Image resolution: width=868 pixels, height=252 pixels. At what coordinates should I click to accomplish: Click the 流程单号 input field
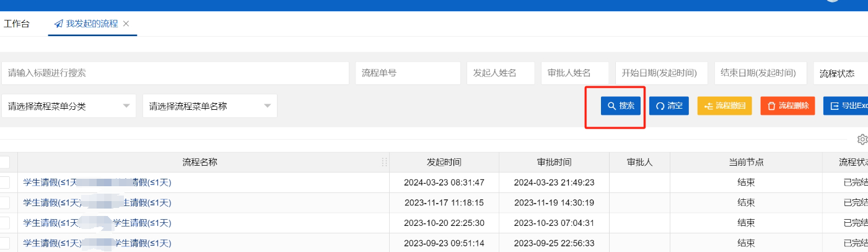[408, 73]
